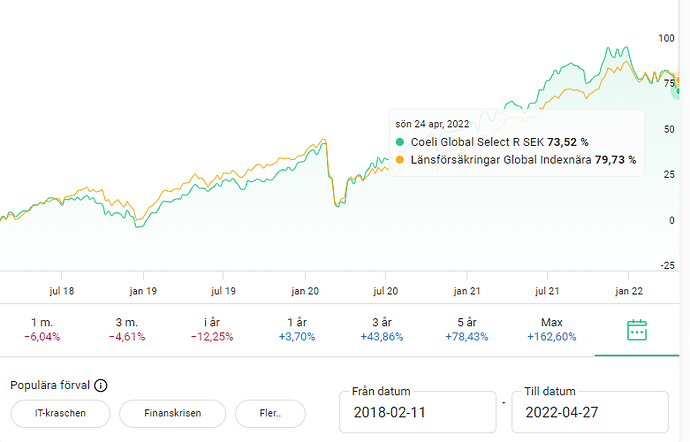
Task: Click the jul 21 marker on chart axis
Action: [547, 290]
